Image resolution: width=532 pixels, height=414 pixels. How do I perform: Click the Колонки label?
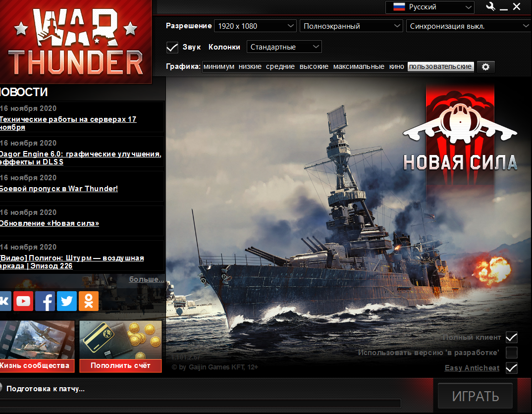224,47
